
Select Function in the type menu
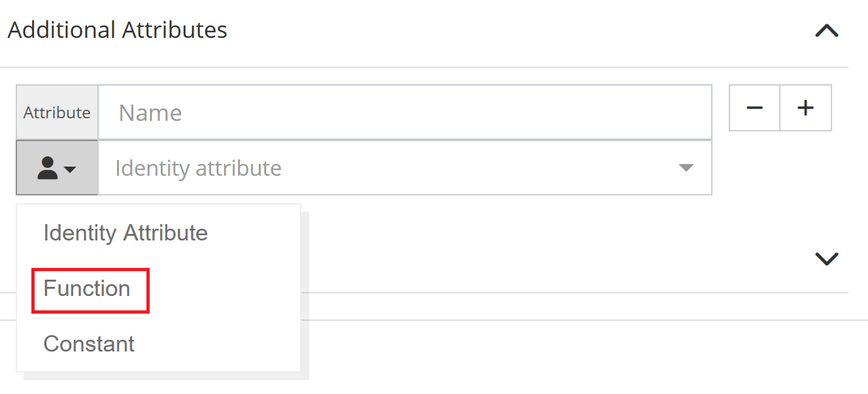(x=87, y=288)
